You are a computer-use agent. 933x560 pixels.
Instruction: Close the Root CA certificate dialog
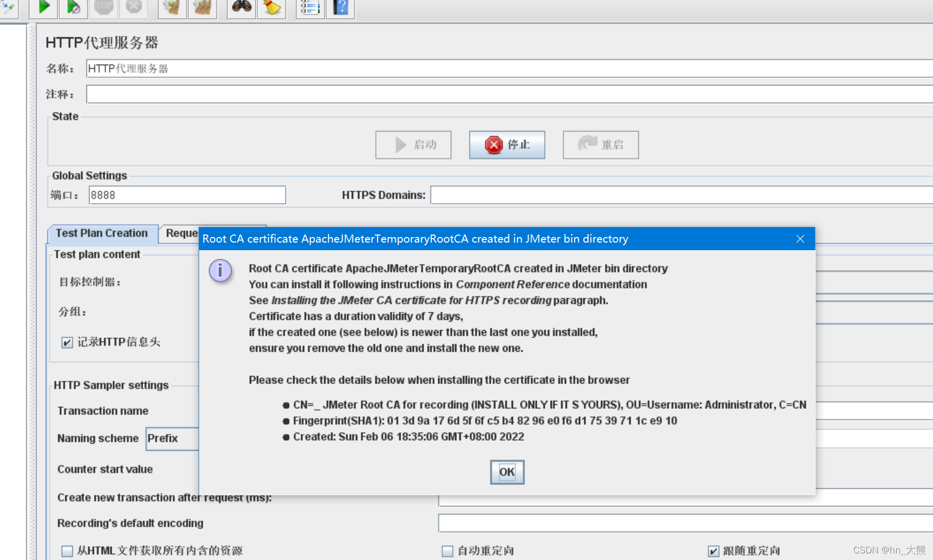(x=800, y=239)
